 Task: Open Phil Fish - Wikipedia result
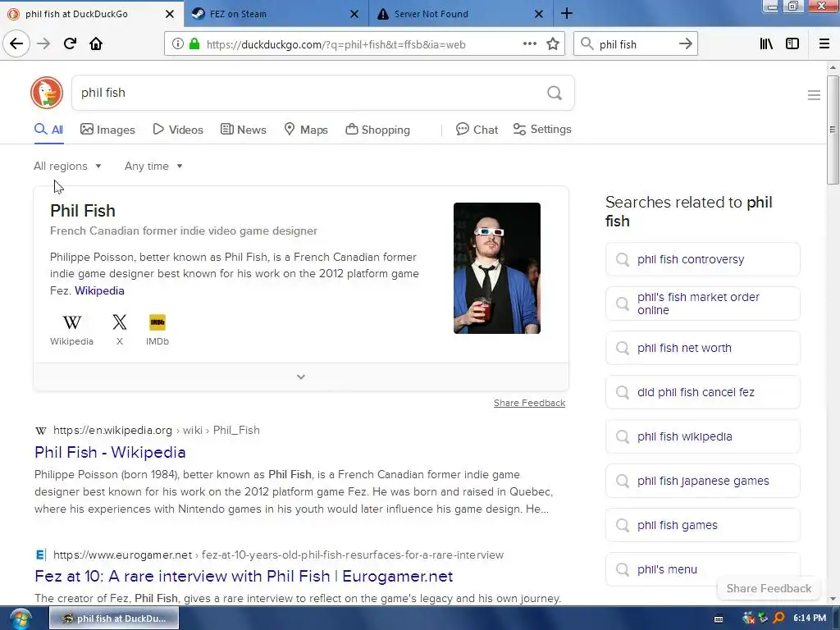pyautogui.click(x=110, y=452)
